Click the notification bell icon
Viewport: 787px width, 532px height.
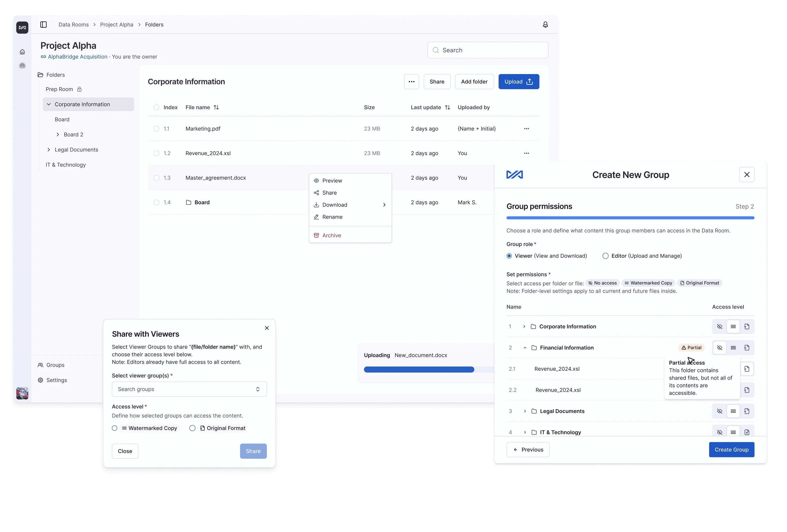(545, 25)
